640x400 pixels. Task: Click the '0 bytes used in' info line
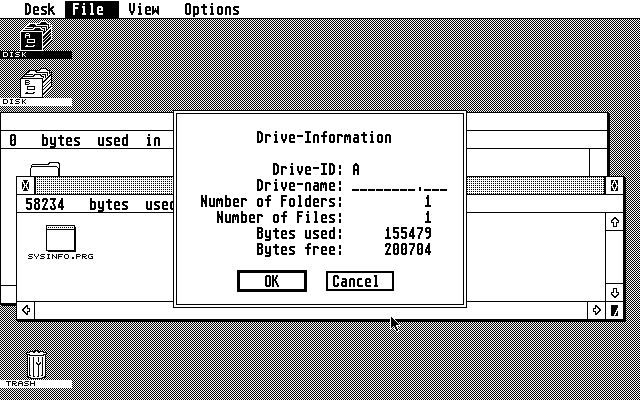[87, 140]
